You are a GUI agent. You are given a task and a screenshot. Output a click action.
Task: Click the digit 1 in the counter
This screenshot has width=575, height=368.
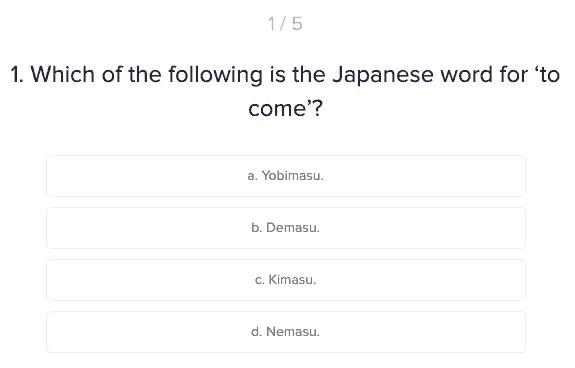271,24
